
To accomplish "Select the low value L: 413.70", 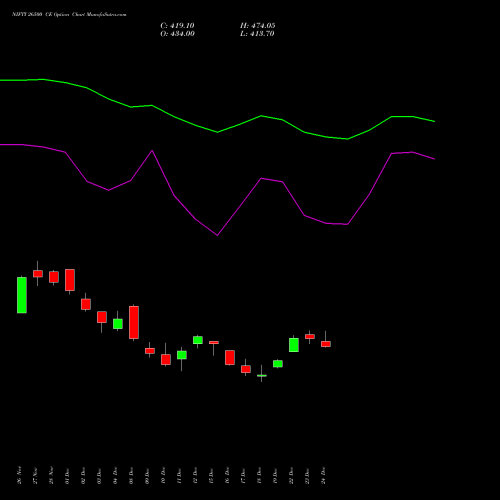I will 257,34.
